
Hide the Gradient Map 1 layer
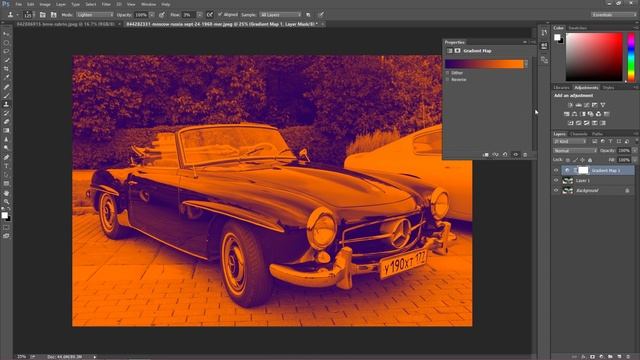(x=556, y=171)
